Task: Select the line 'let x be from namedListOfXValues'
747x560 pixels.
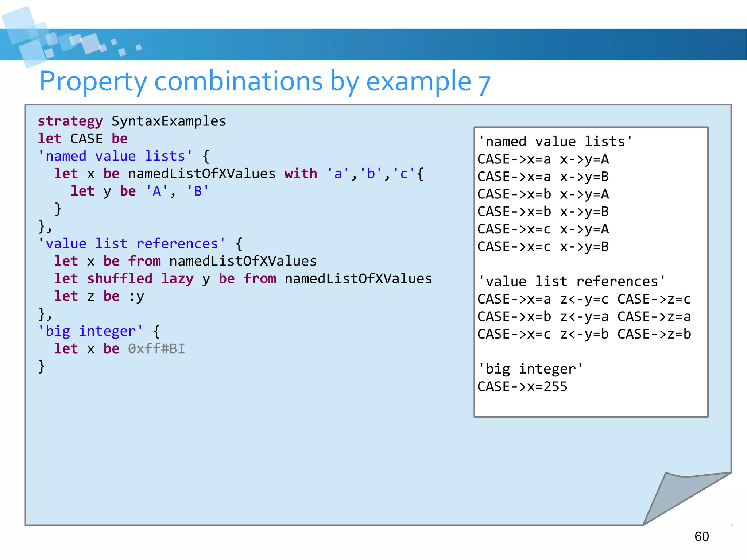Action: pos(185,261)
